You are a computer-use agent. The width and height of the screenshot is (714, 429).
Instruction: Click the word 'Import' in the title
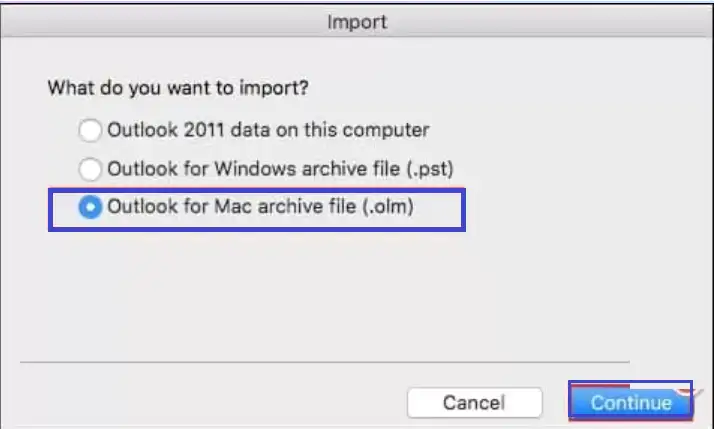357,19
